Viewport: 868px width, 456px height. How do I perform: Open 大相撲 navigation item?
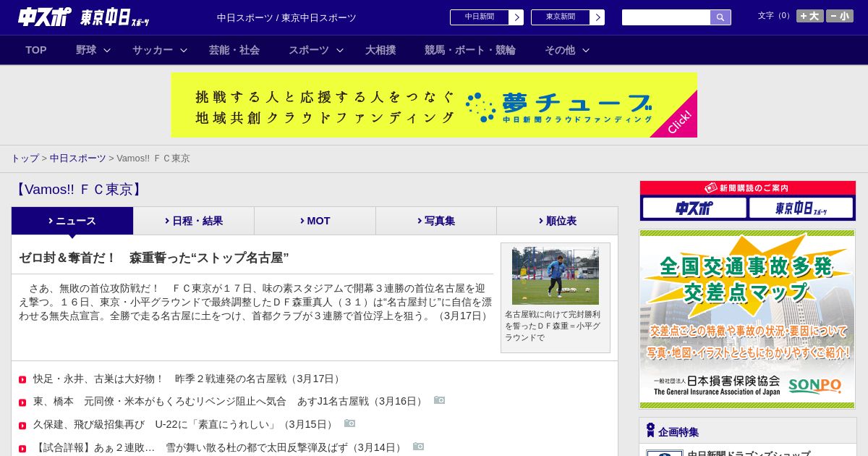click(x=380, y=50)
